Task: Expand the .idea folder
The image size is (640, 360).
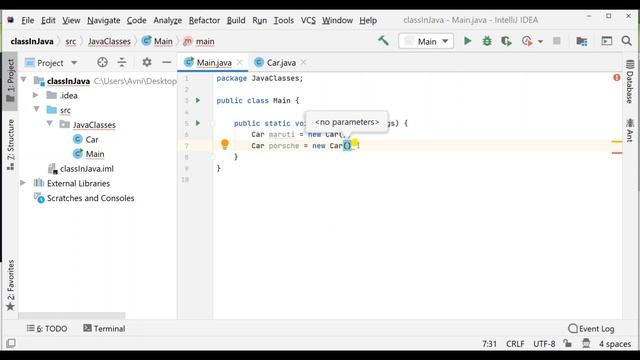Action: tap(36, 95)
